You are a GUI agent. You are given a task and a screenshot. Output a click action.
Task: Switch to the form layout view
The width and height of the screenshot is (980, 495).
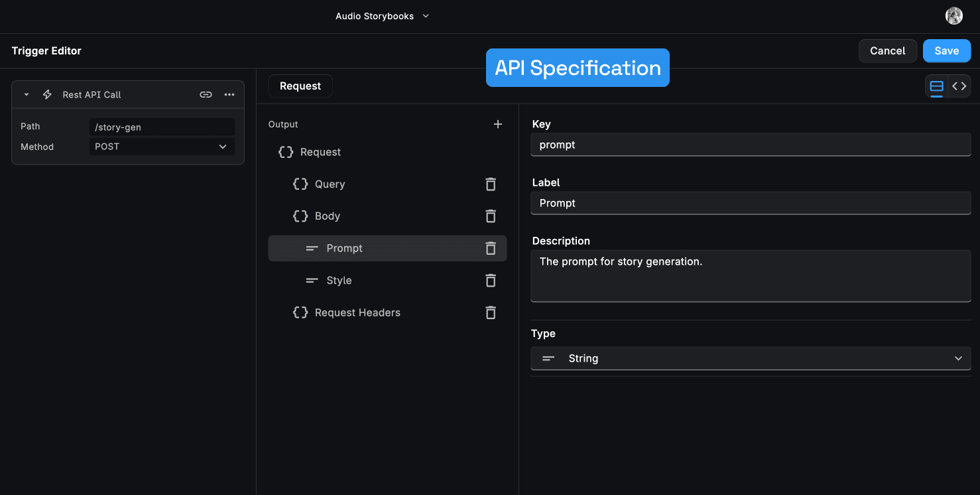pyautogui.click(x=936, y=86)
